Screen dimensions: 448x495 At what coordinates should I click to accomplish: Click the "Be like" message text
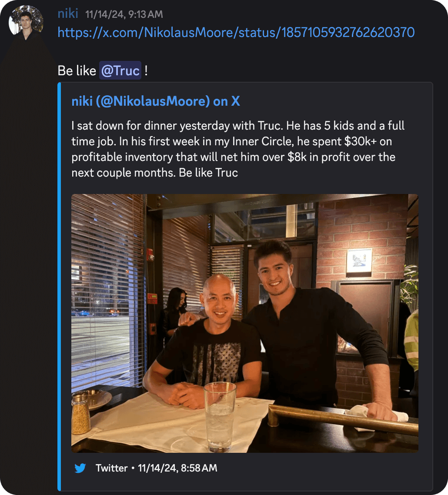[x=77, y=70]
